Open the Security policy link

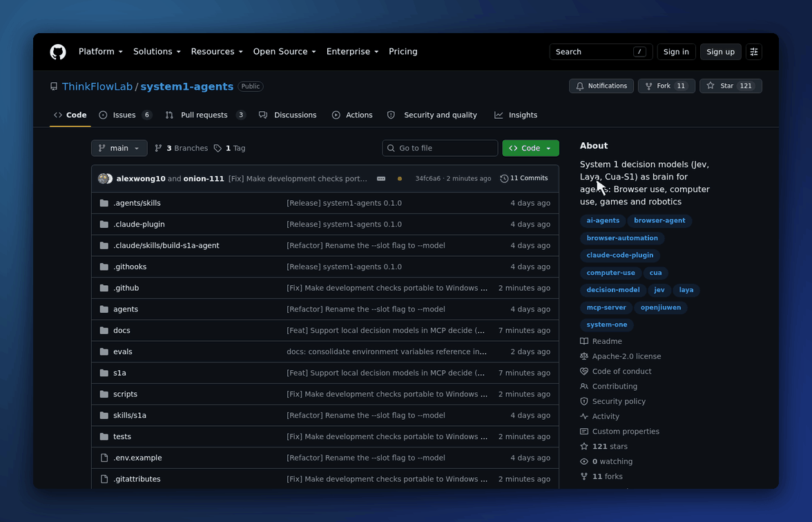[x=612, y=401]
